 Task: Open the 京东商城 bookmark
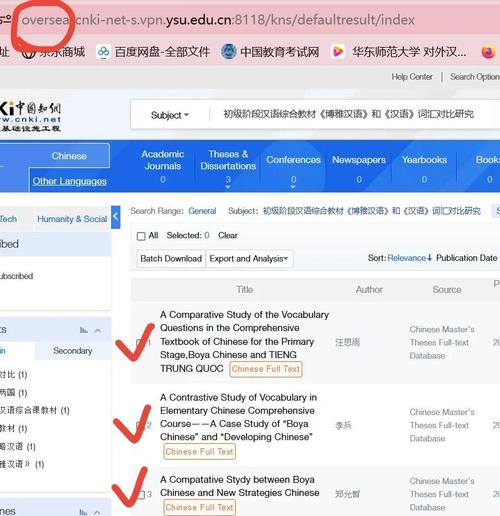[53, 52]
